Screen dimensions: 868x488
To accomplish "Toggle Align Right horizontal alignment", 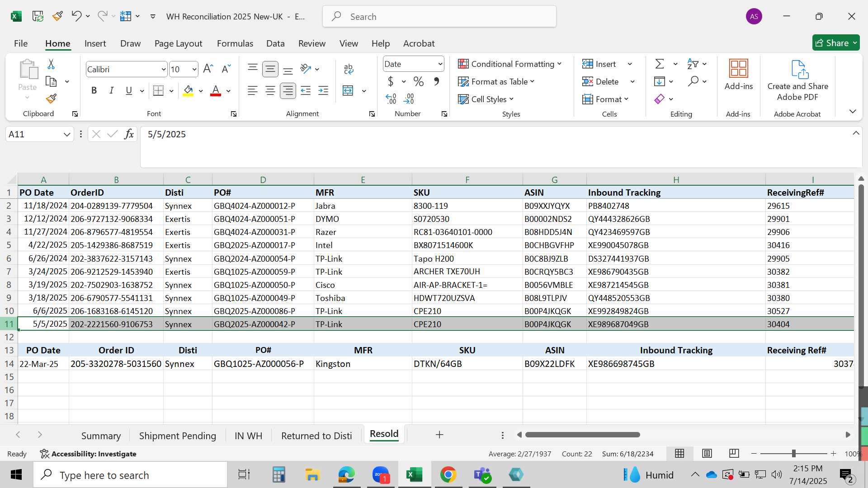I will tap(288, 91).
